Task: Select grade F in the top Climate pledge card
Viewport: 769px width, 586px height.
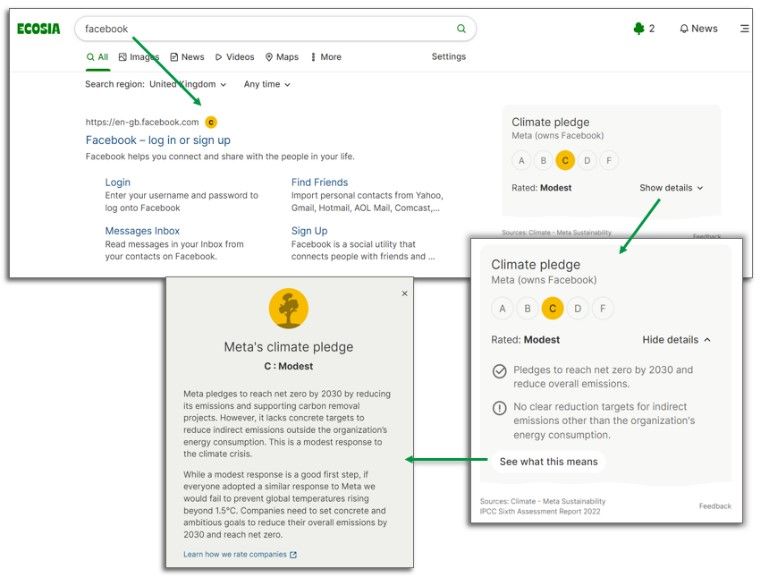Action: 609,160
